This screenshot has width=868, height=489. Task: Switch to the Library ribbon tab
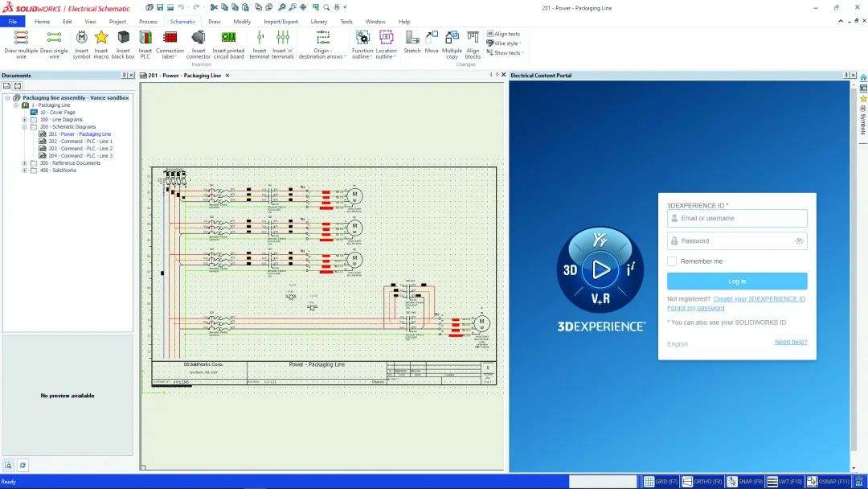[x=318, y=21]
